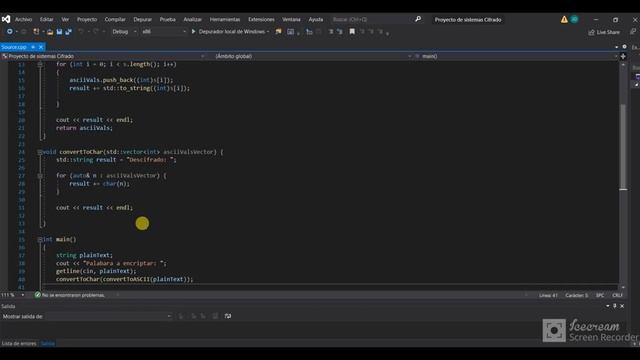This screenshot has width=640, height=360.
Task: Open the (Ámbito global) dropdown
Action: tap(313, 56)
